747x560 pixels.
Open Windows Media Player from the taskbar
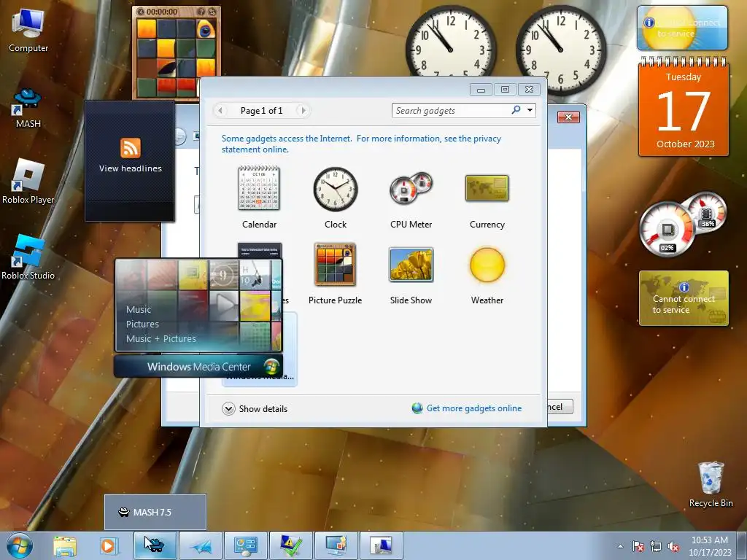108,545
